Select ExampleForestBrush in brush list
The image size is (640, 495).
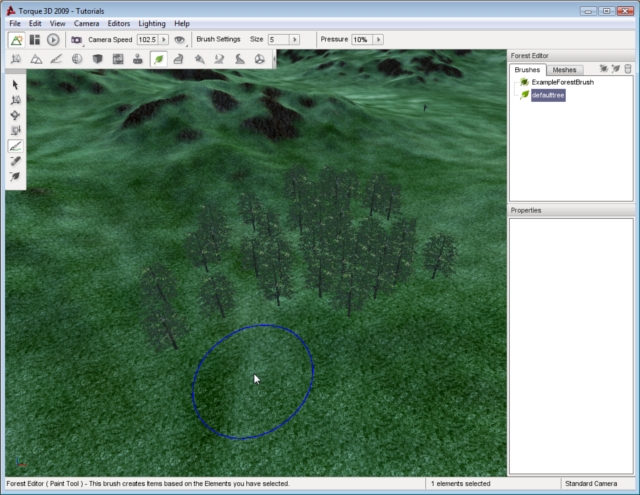click(562, 82)
